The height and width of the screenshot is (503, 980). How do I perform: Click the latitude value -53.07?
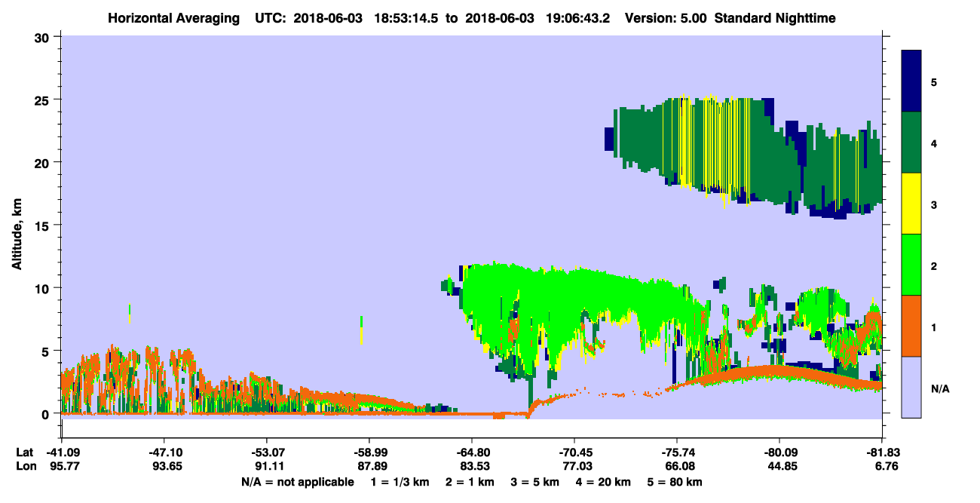(267, 452)
